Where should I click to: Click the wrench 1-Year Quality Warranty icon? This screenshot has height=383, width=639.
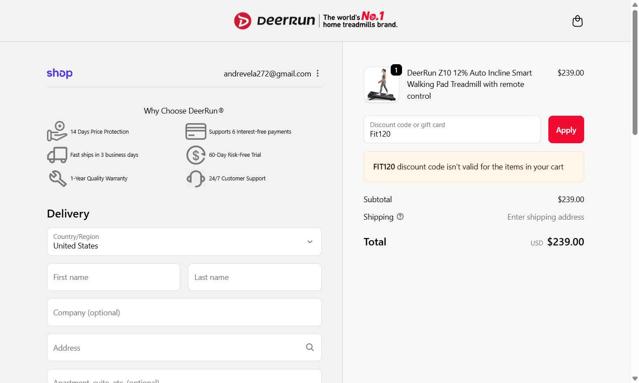click(57, 178)
